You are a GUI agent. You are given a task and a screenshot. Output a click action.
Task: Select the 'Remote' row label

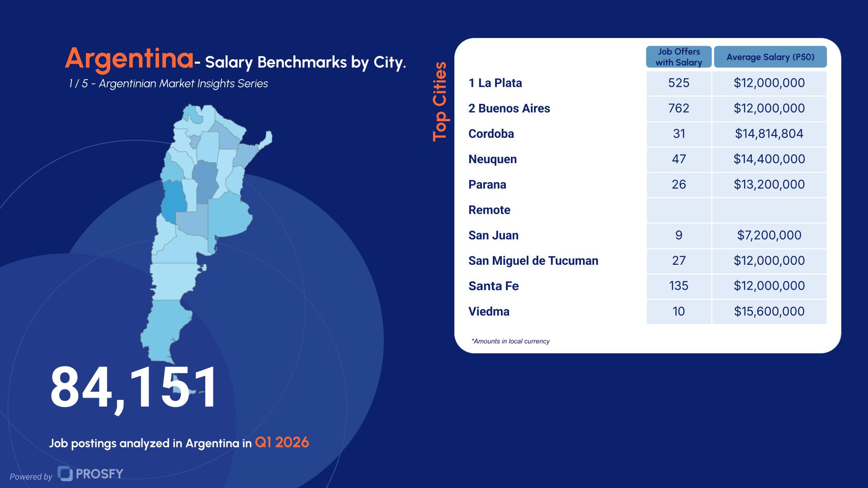point(489,210)
